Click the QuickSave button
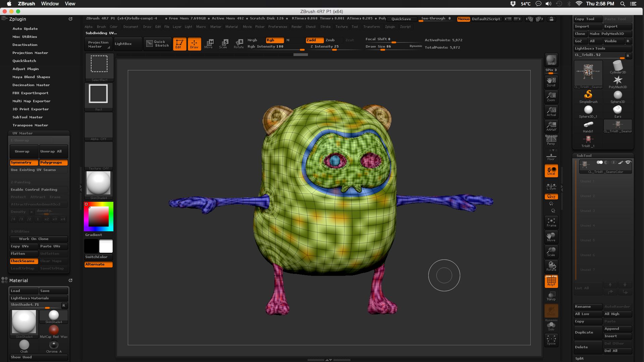Image resolution: width=644 pixels, height=362 pixels. (401, 19)
